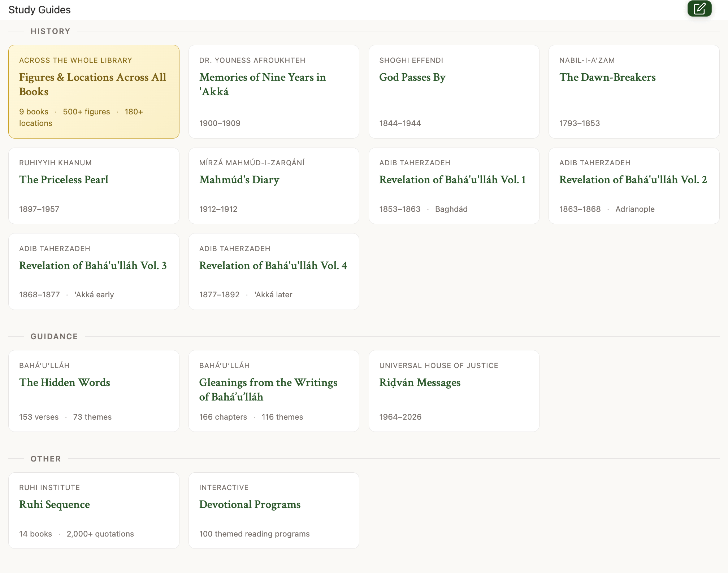
Task: Open the Ruhi Sequence card
Action: (94, 511)
